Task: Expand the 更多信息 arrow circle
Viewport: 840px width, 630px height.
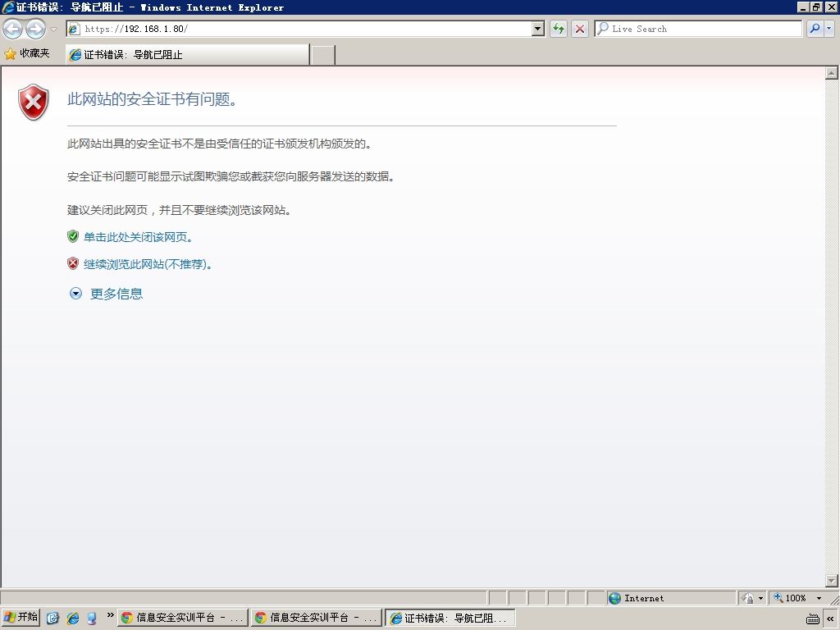Action: [x=75, y=294]
